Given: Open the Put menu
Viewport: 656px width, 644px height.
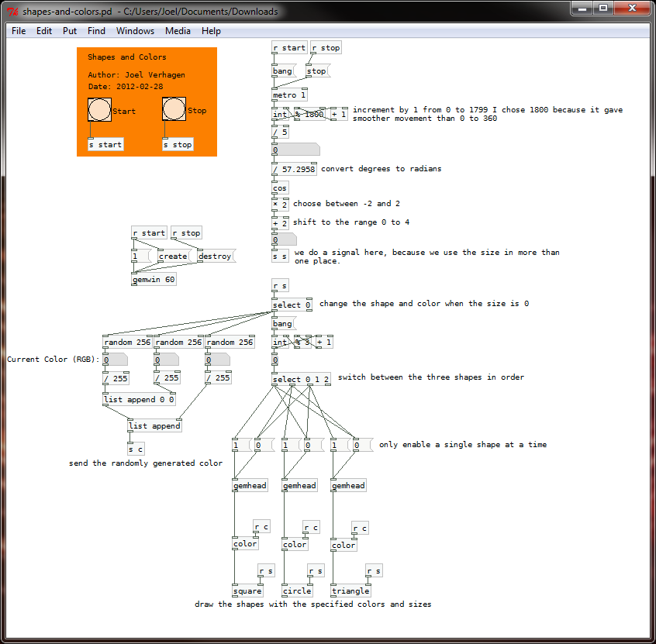Looking at the screenshot, I should point(70,31).
